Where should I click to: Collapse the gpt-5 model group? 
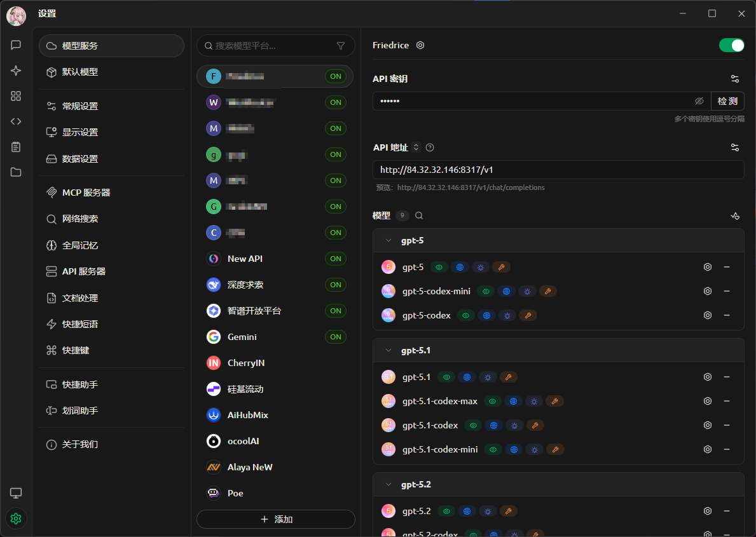[388, 241]
